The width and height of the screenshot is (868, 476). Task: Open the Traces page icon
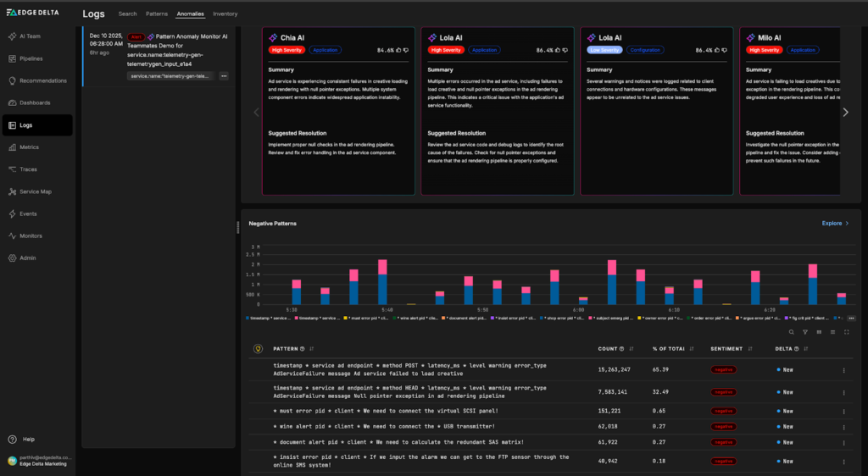(x=13, y=169)
